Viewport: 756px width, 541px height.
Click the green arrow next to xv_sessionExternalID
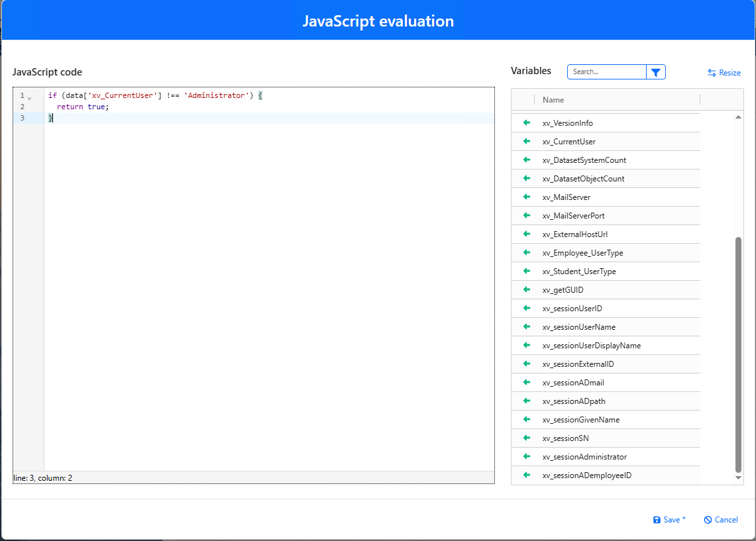(527, 364)
